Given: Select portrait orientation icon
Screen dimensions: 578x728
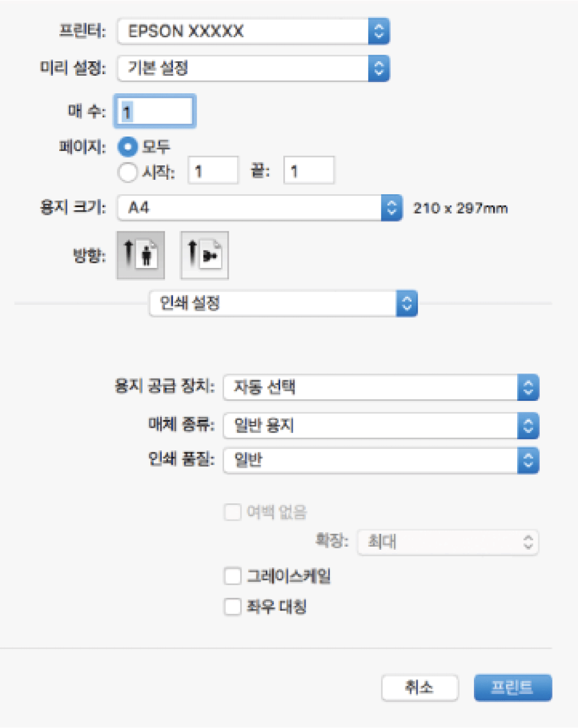Looking at the screenshot, I should (x=141, y=255).
